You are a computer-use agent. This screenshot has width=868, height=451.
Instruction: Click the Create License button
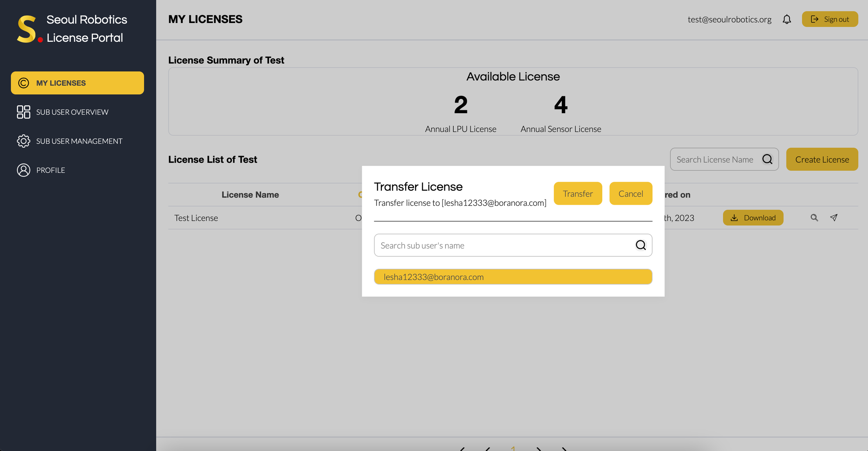822,159
